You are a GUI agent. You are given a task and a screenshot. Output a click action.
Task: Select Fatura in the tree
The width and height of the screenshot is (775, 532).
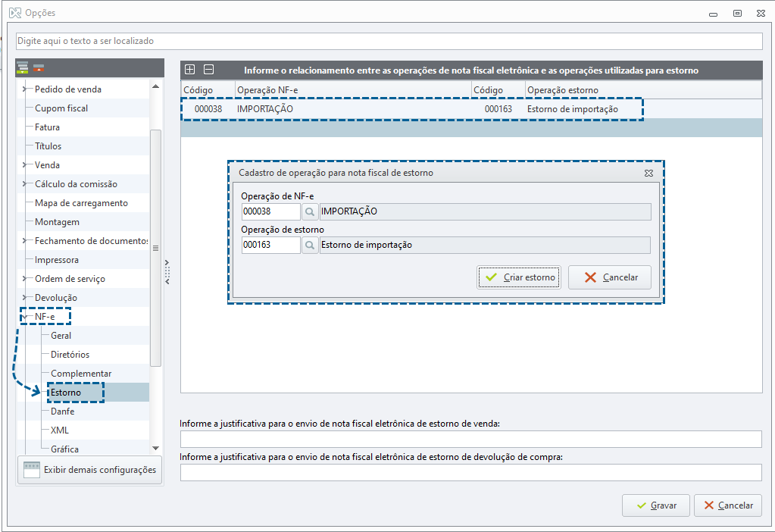[47, 127]
